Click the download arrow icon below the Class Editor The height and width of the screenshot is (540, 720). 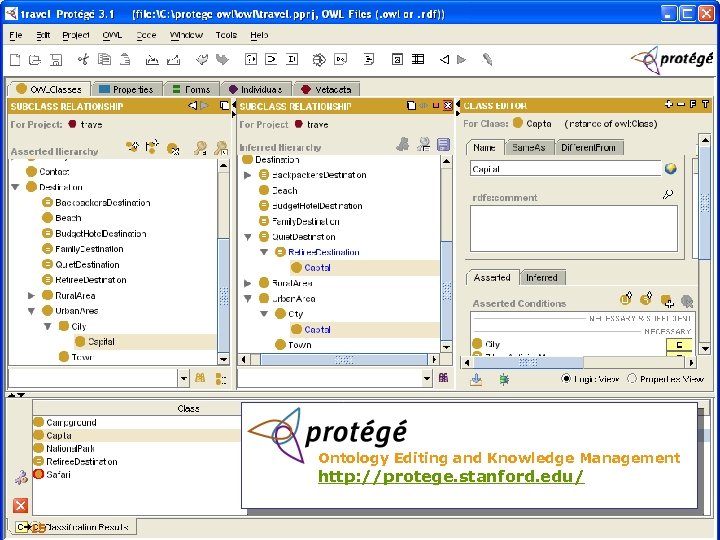coord(476,379)
